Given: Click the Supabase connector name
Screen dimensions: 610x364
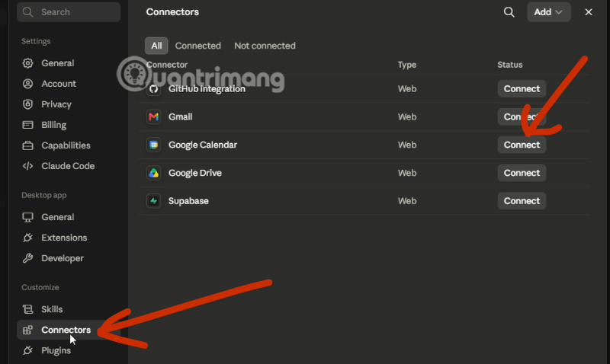Looking at the screenshot, I should pos(188,201).
